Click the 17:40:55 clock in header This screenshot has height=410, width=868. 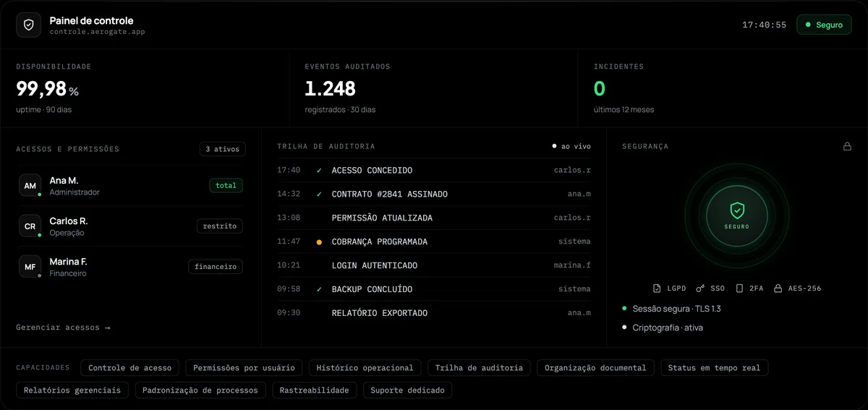click(x=764, y=25)
